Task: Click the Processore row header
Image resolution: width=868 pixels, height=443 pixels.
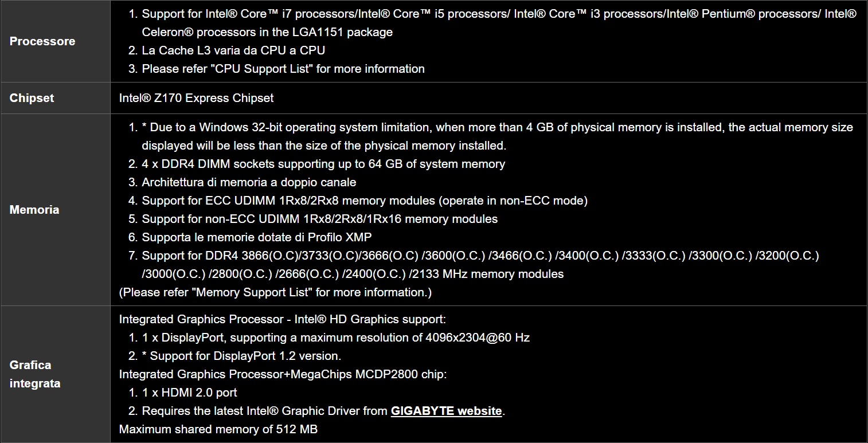Action: pos(42,41)
